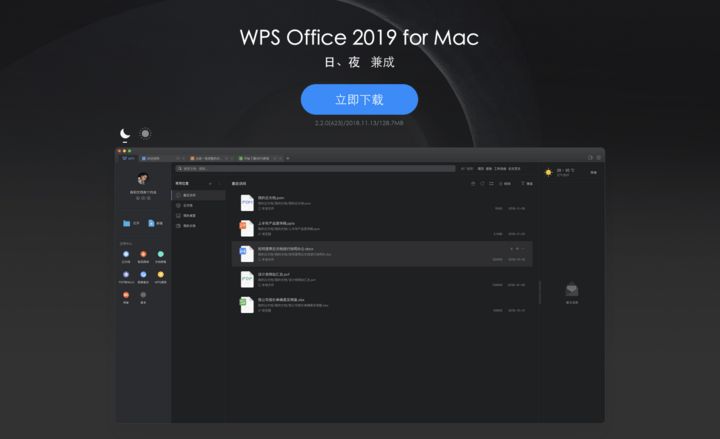720x439 pixels.
Task: Click the list view icon above file list
Action: point(491,183)
